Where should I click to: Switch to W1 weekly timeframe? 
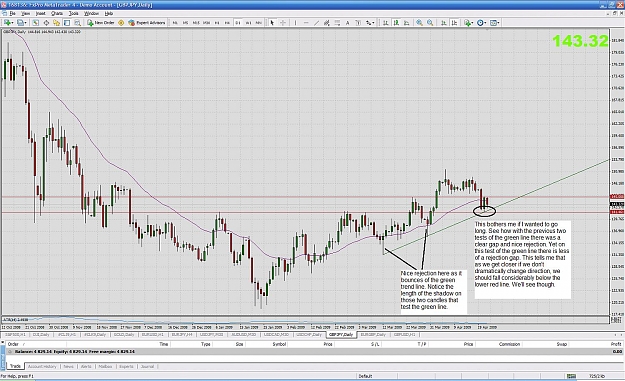click(x=248, y=23)
